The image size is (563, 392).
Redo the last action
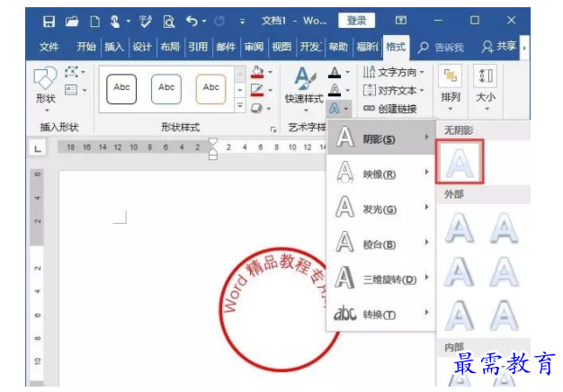click(219, 22)
